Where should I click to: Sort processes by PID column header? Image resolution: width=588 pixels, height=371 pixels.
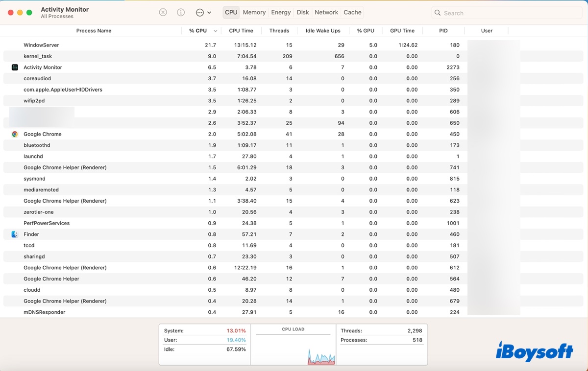pos(443,31)
